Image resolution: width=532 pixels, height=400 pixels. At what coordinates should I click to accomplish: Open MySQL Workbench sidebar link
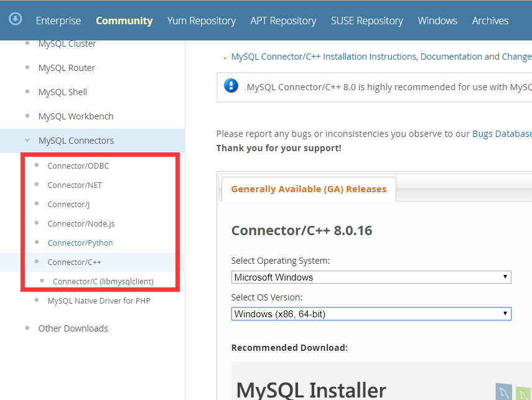pyautogui.click(x=76, y=116)
